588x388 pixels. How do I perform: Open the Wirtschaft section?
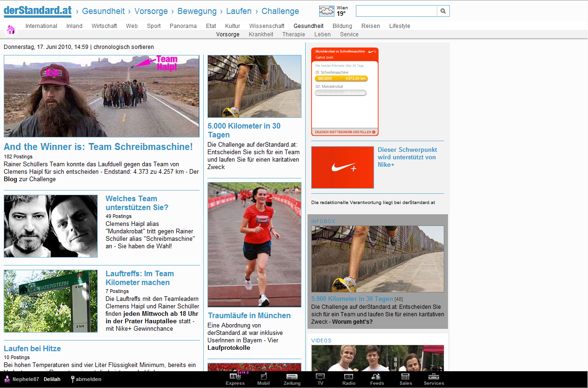(x=104, y=26)
